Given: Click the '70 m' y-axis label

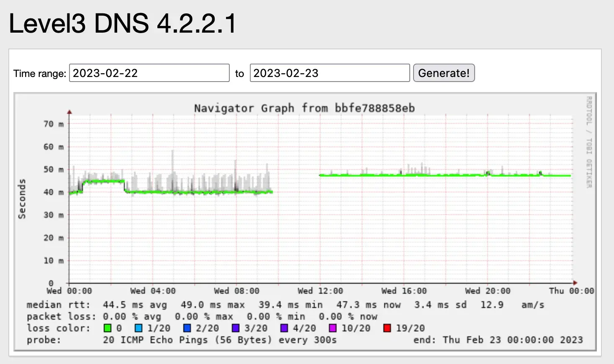Looking at the screenshot, I should 54,124.
